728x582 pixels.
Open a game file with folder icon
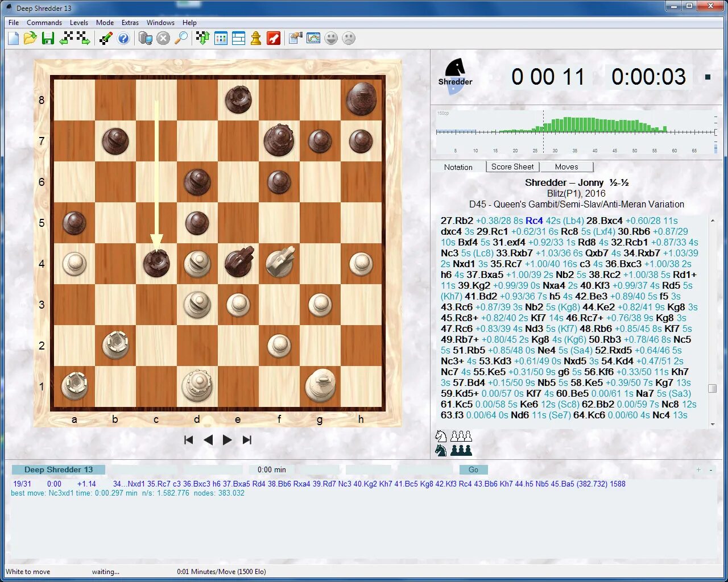point(30,38)
